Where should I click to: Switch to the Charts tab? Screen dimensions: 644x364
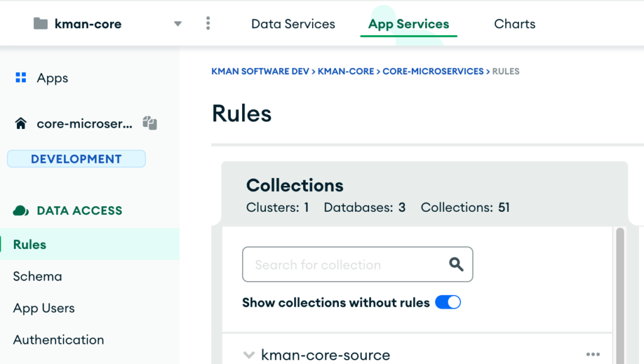coord(514,24)
